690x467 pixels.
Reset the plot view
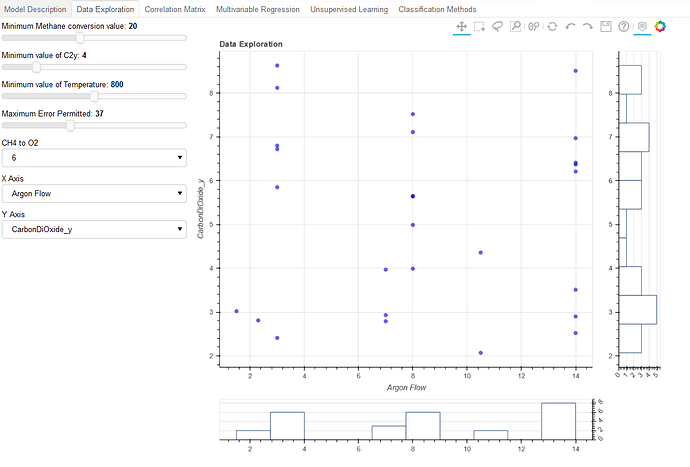(x=552, y=26)
